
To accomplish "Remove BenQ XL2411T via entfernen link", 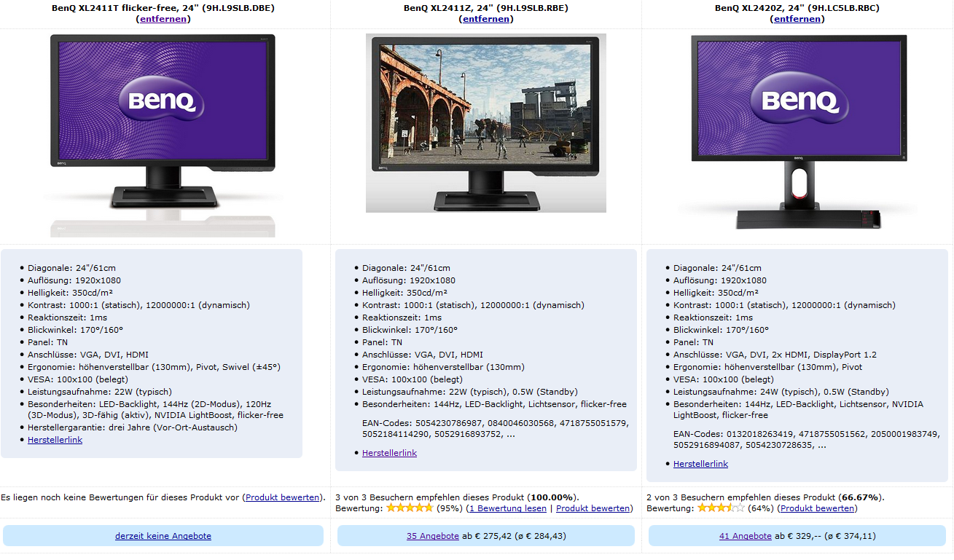I will [163, 19].
